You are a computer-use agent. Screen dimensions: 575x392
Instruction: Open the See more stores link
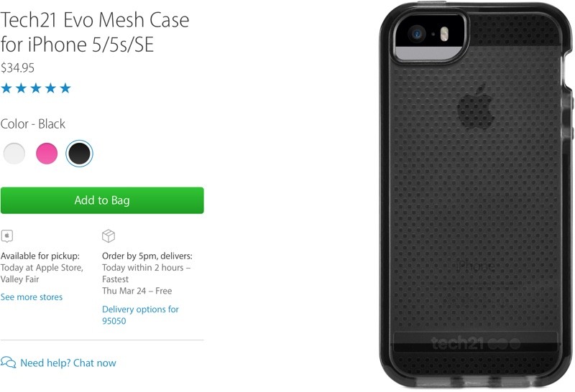[x=32, y=297]
